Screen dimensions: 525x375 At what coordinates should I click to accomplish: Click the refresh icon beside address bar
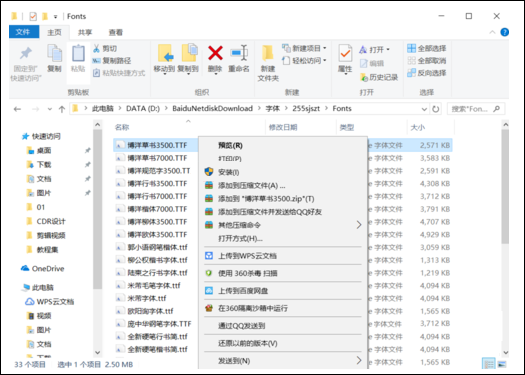pos(436,109)
